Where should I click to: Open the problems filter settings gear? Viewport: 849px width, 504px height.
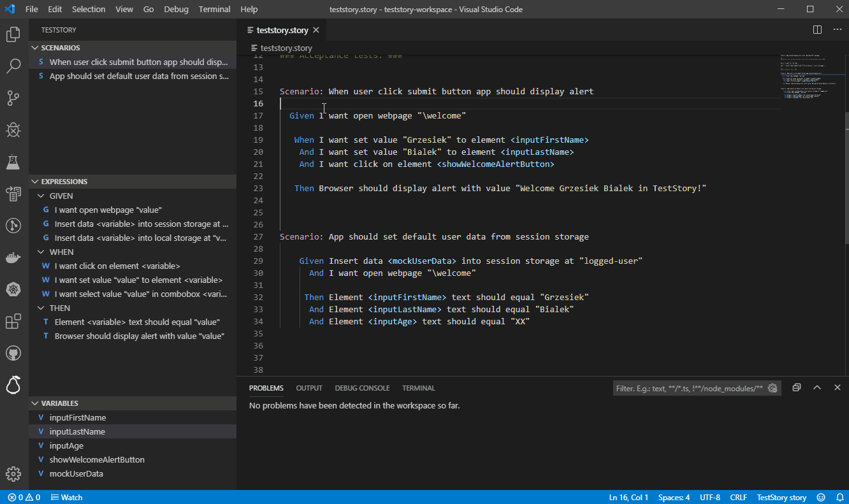(773, 388)
